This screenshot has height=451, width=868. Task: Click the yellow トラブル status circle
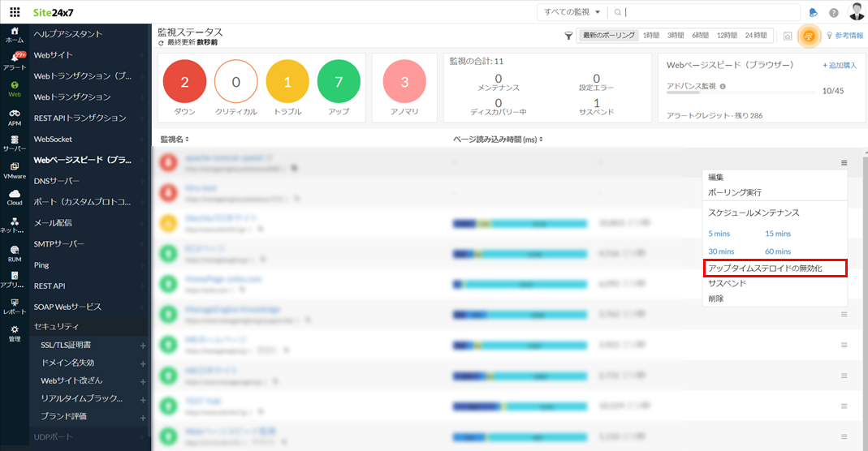pos(287,82)
